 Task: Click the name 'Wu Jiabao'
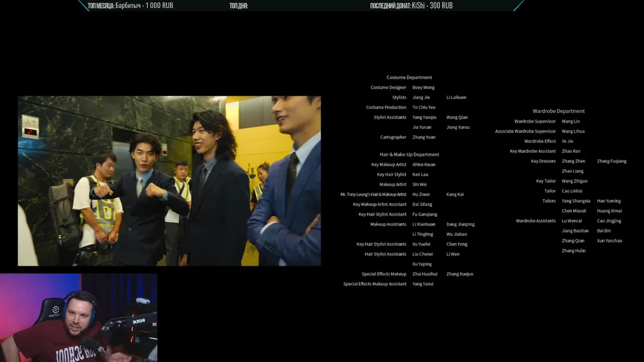click(x=456, y=234)
